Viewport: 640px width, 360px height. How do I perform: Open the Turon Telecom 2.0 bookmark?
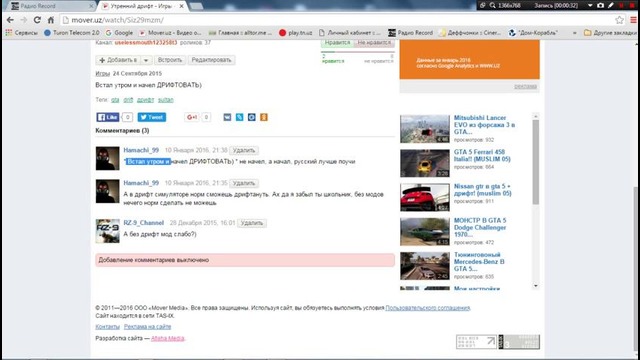(72, 33)
